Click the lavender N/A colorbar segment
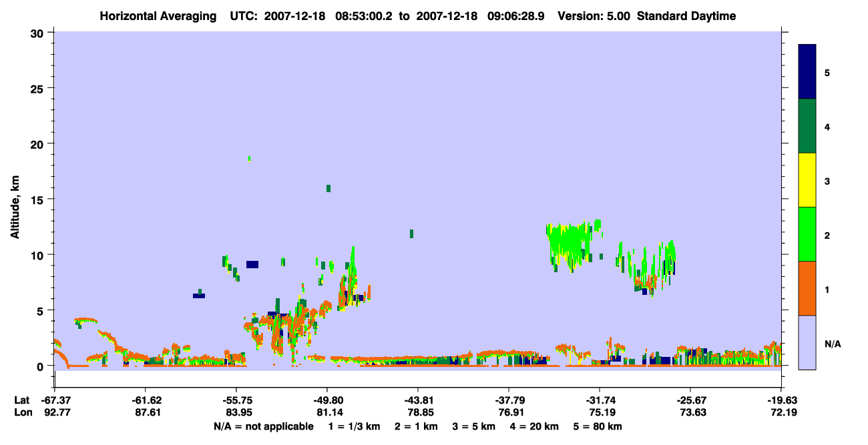The image size is (868, 445). tap(807, 342)
